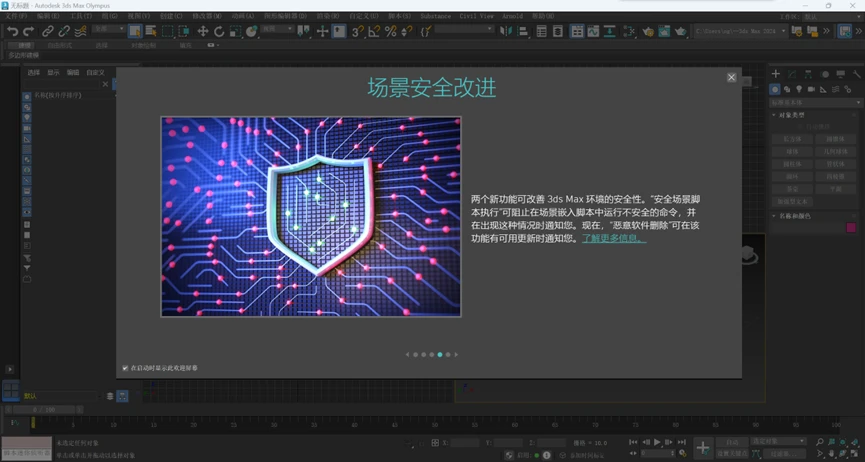Close the welcome dialog with the X button
This screenshot has width=865, height=462.
click(x=731, y=77)
